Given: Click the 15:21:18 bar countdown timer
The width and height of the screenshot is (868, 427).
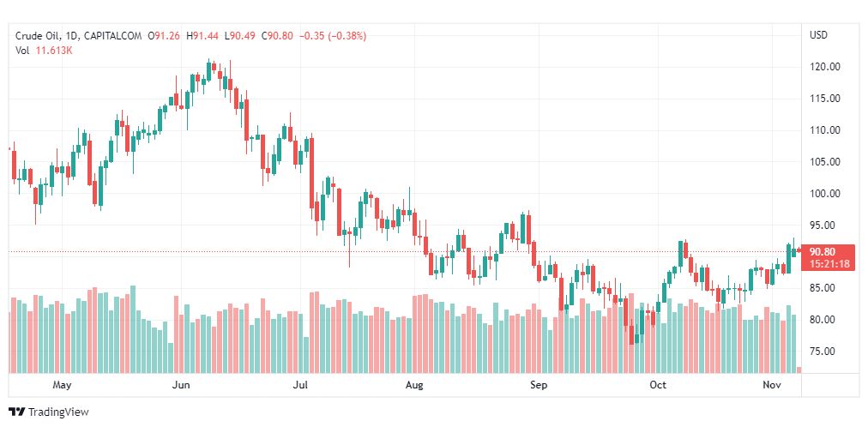Looking at the screenshot, I should point(829,263).
